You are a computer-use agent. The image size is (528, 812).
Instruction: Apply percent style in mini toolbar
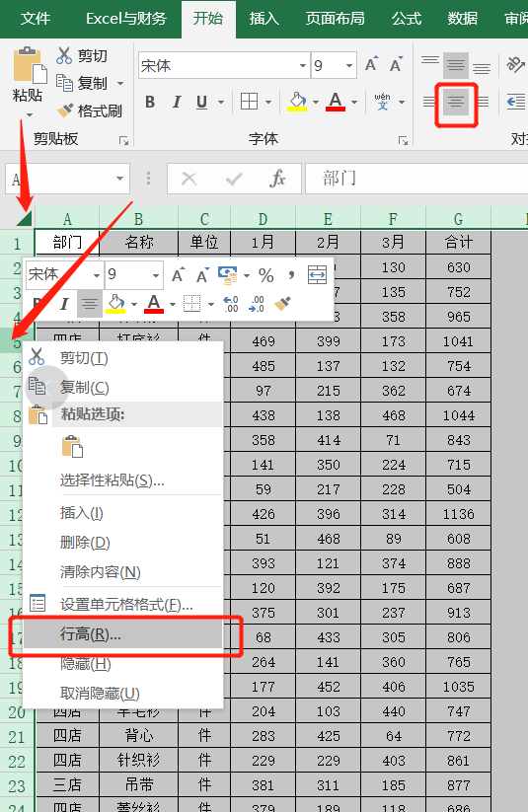click(266, 275)
